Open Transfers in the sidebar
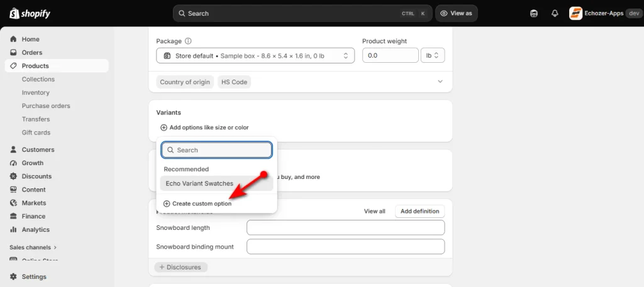Viewport: 644px width, 287px height. click(36, 119)
